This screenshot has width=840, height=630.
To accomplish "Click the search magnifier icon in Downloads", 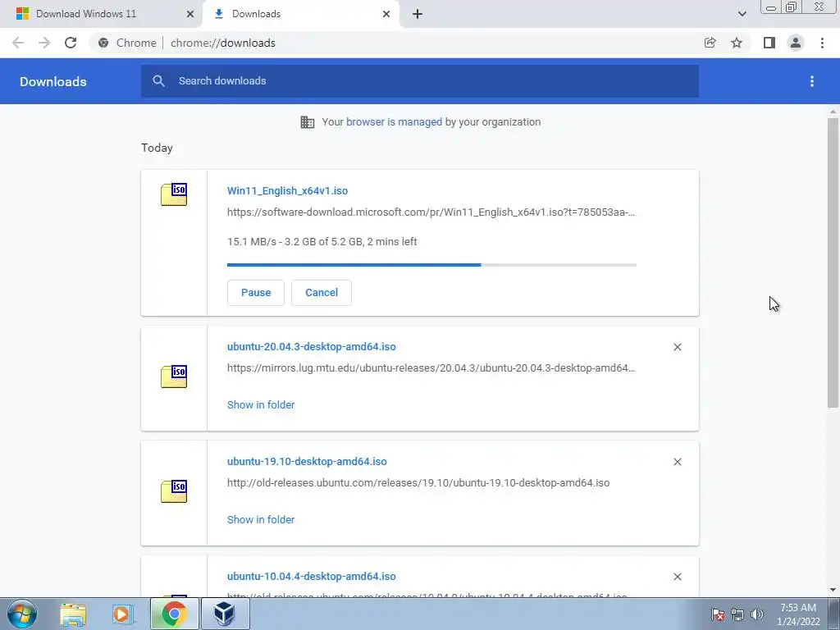I will [158, 81].
